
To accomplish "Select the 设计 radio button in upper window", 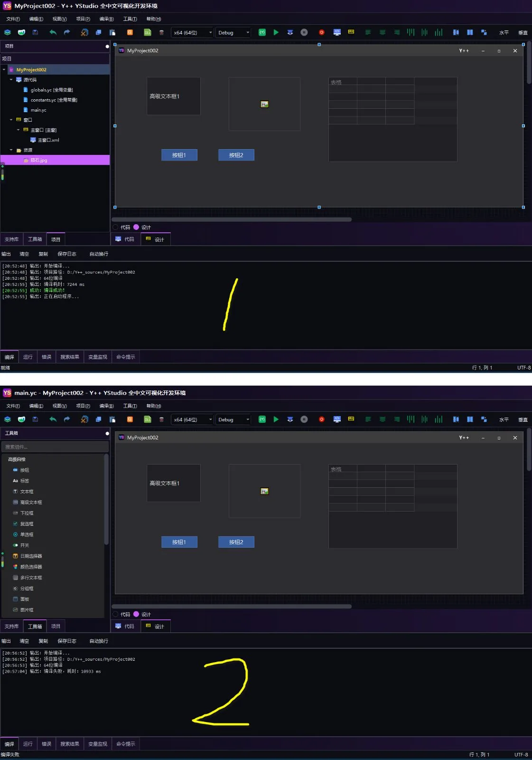I will pos(136,227).
